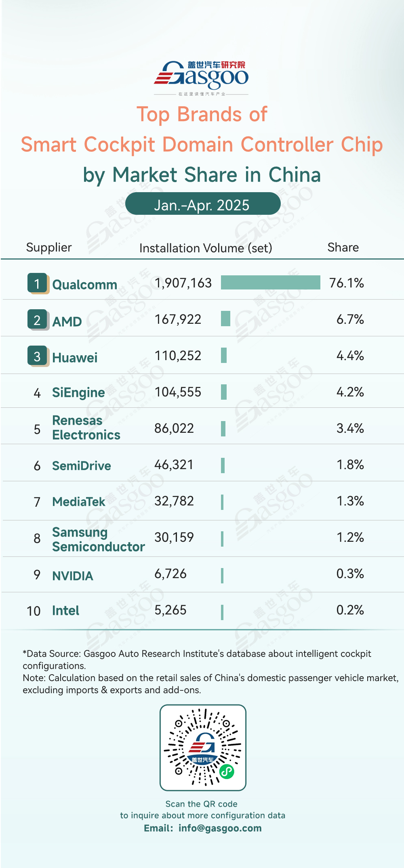
Task: Click the green WeChat mini-program icon in QR code
Action: (x=227, y=772)
